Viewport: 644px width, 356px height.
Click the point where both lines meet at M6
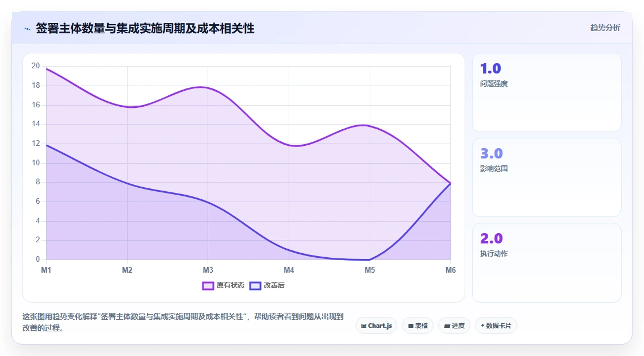point(451,183)
